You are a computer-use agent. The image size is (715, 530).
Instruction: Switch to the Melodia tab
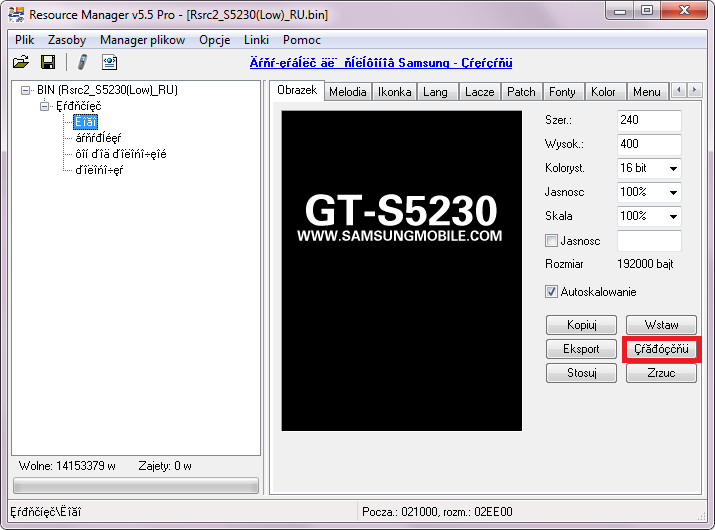click(x=348, y=92)
